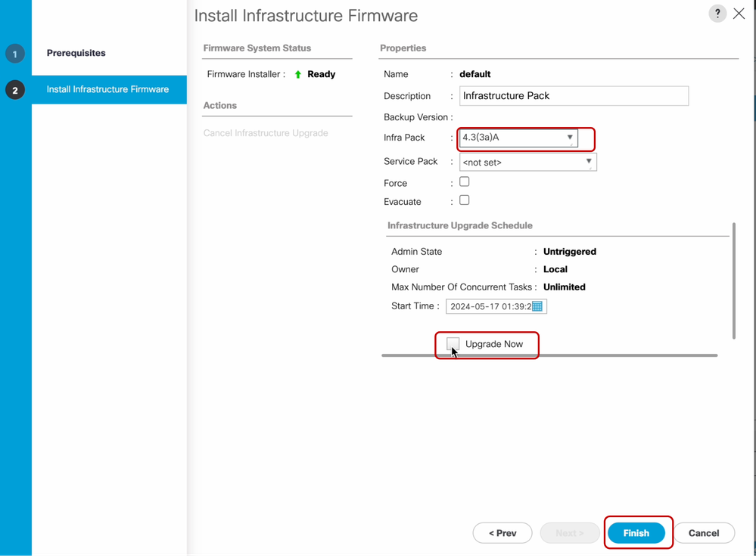Enable the Force checkbox

[465, 181]
